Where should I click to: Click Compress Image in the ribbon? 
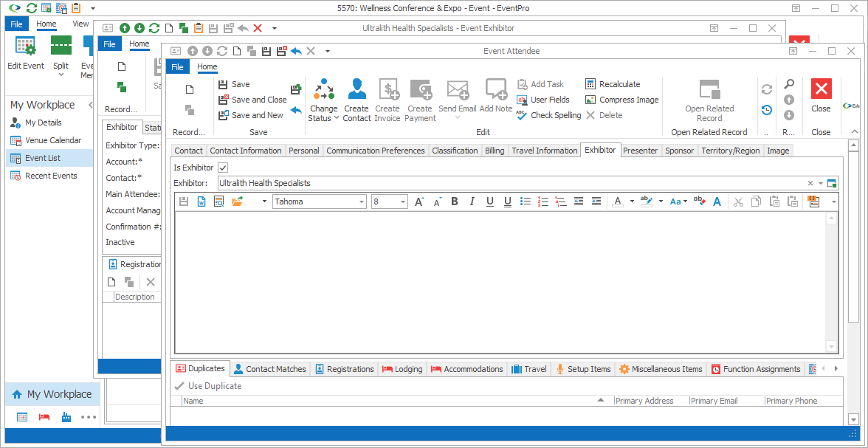pyautogui.click(x=622, y=100)
